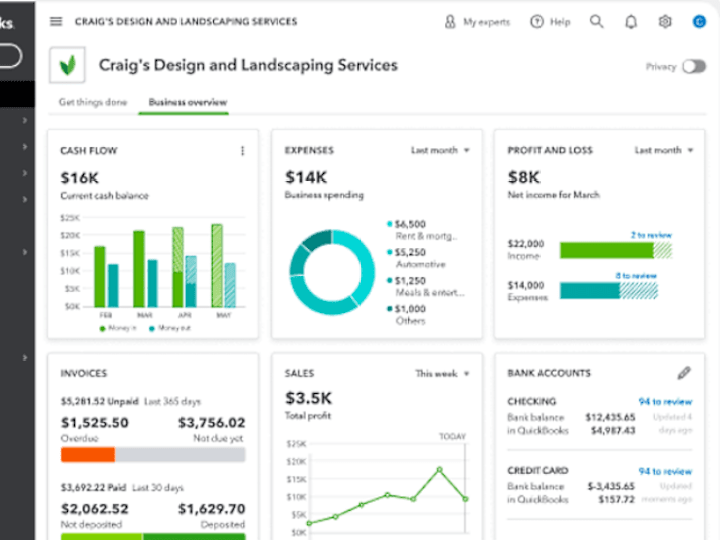Image resolution: width=720 pixels, height=540 pixels.
Task: Select the Business overview tab
Action: coord(188,102)
